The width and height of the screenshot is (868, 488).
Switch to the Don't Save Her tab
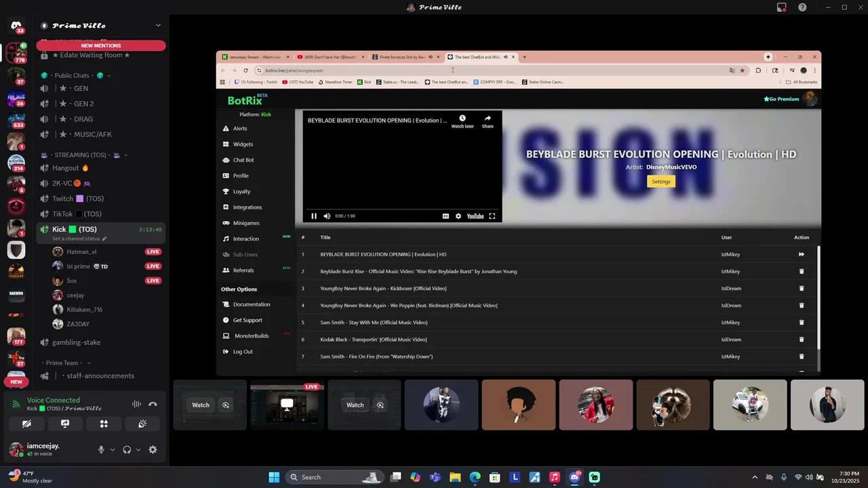[x=330, y=57]
